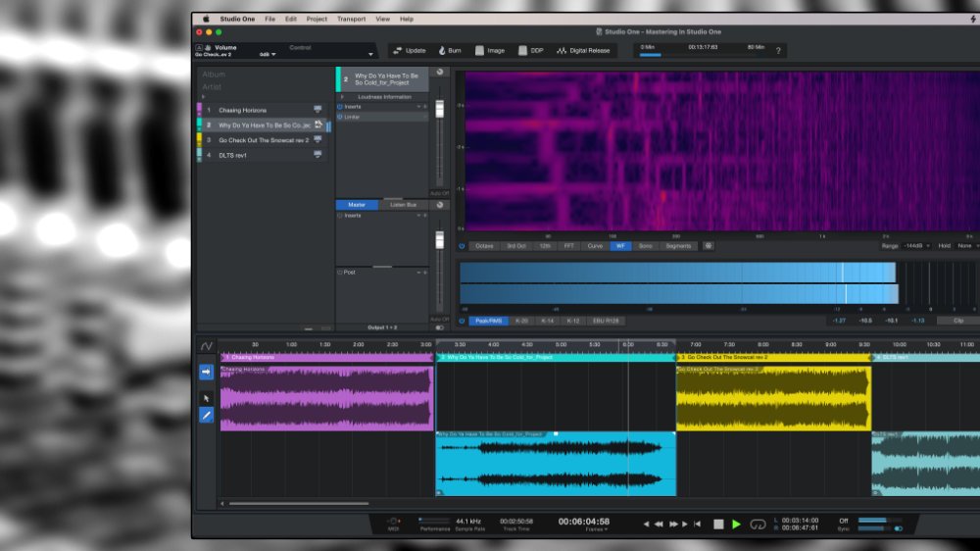
Task: Open the File menu
Action: coord(270,19)
